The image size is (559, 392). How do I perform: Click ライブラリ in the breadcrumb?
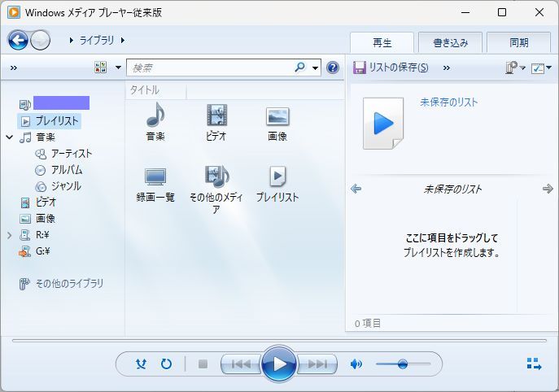(x=97, y=41)
